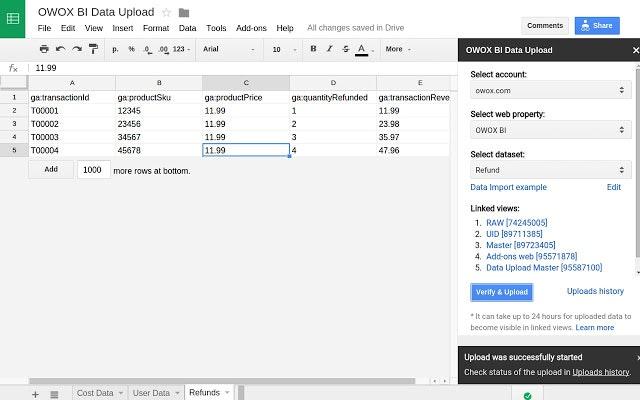The width and height of the screenshot is (640, 400).
Task: Undo the last action
Action: click(x=60, y=49)
